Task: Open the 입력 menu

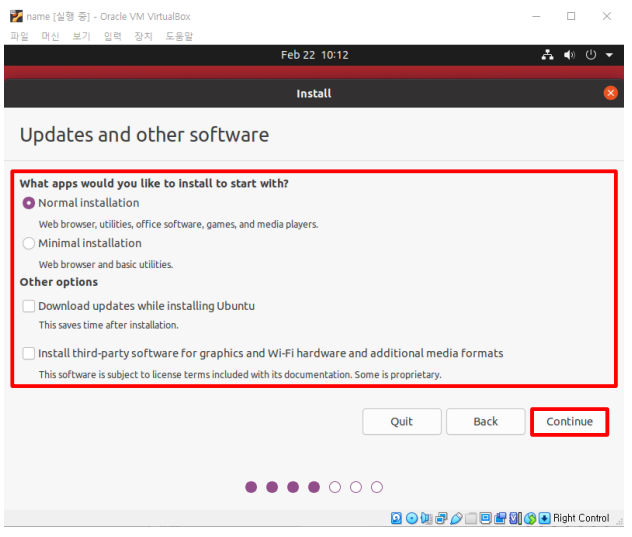Action: coord(112,36)
